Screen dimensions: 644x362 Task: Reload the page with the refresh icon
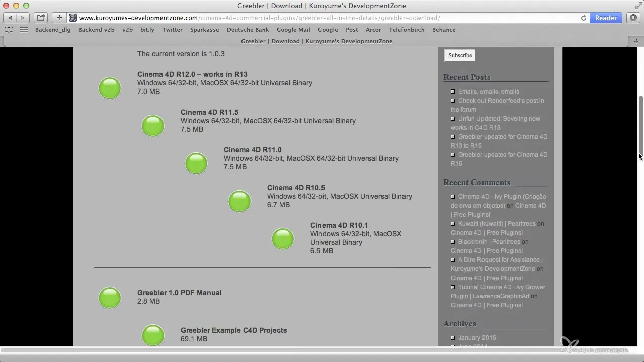click(x=584, y=18)
